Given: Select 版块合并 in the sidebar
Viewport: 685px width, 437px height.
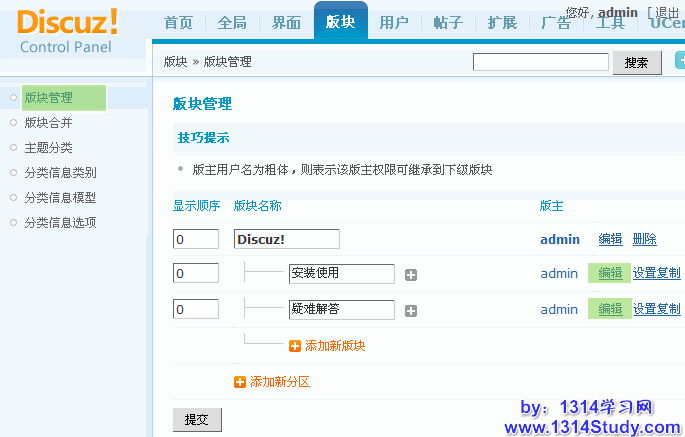Looking at the screenshot, I should click(x=48, y=123).
